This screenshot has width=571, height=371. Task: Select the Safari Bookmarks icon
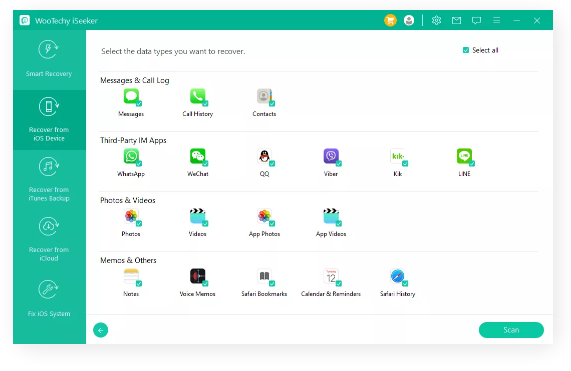264,276
